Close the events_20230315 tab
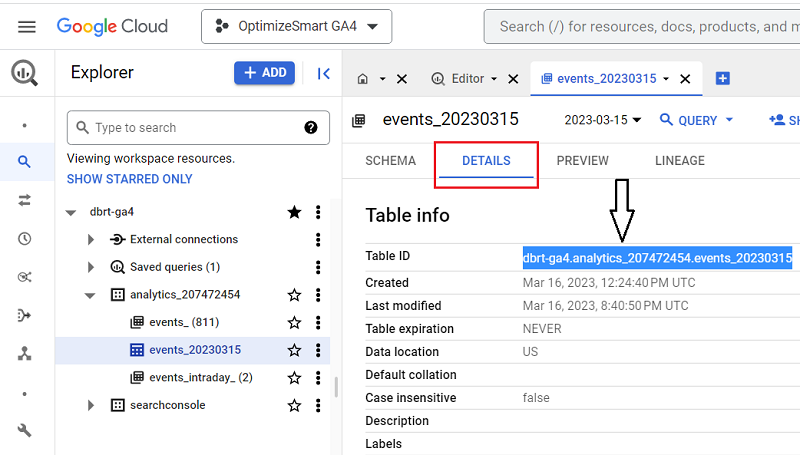The height and width of the screenshot is (455, 800). coord(685,79)
